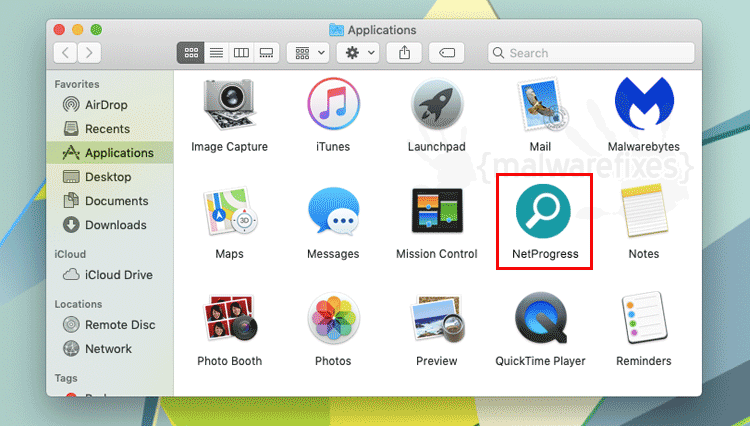Screen dimensions: 750x426
Task: Click the 'Mission Control' label
Action: (x=437, y=254)
